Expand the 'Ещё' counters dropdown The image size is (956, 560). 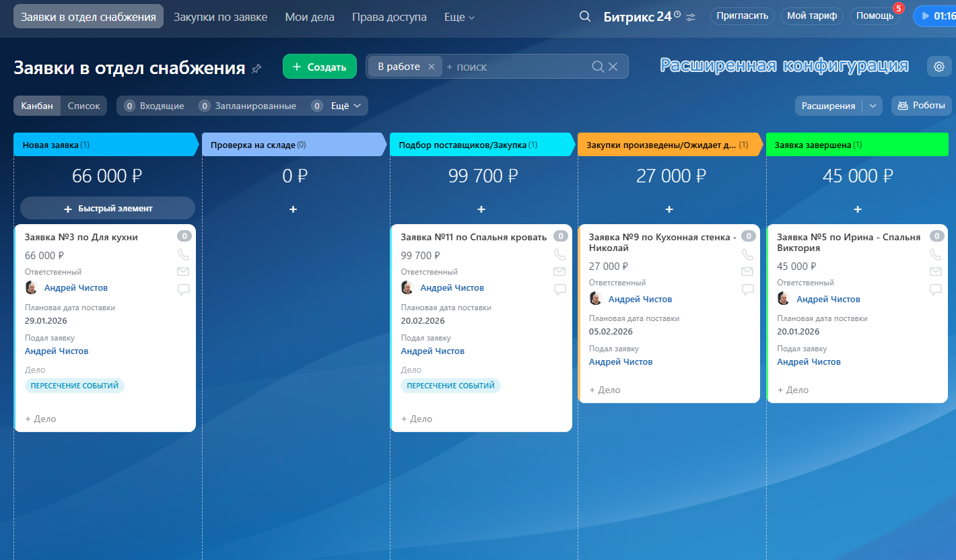[x=347, y=106]
